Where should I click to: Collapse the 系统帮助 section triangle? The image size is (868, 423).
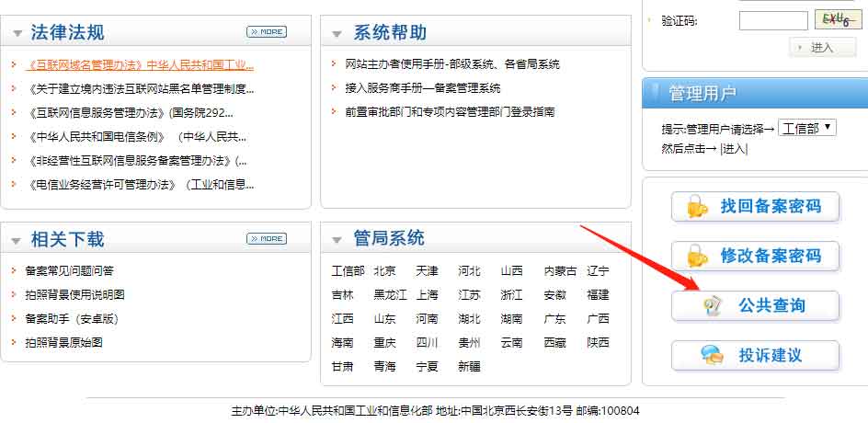337,35
